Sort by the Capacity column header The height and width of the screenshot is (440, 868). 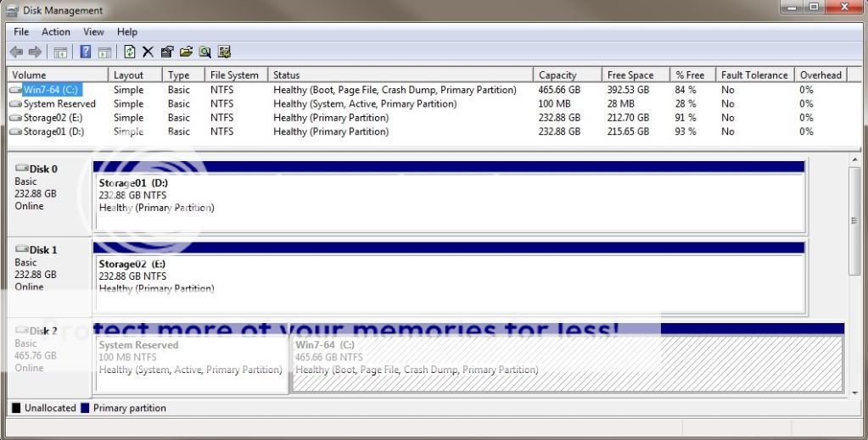tap(568, 75)
